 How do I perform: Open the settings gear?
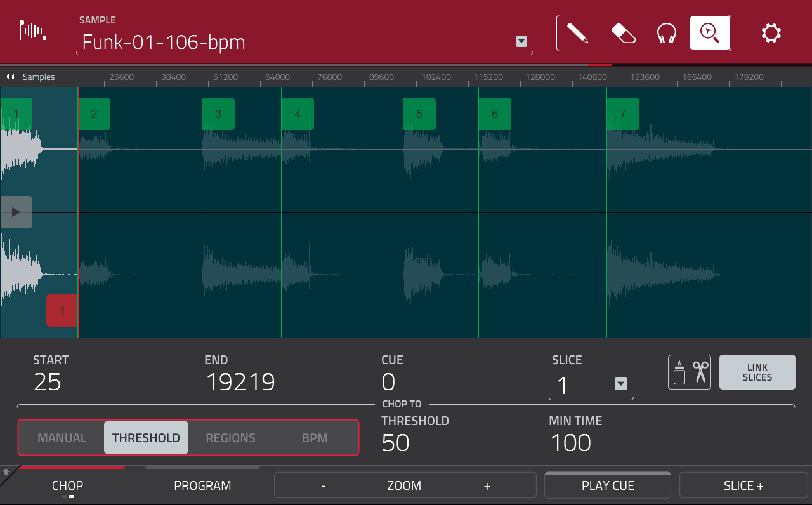[x=771, y=33]
